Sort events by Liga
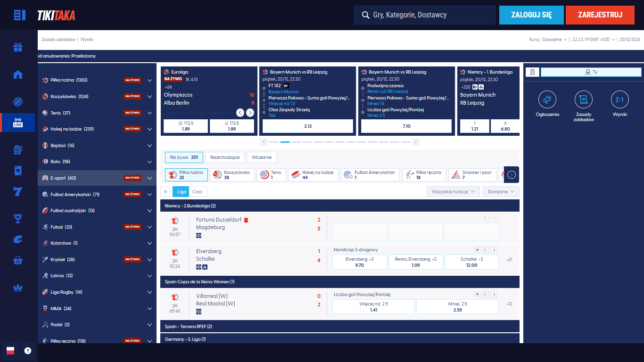644x362 pixels. (181, 191)
